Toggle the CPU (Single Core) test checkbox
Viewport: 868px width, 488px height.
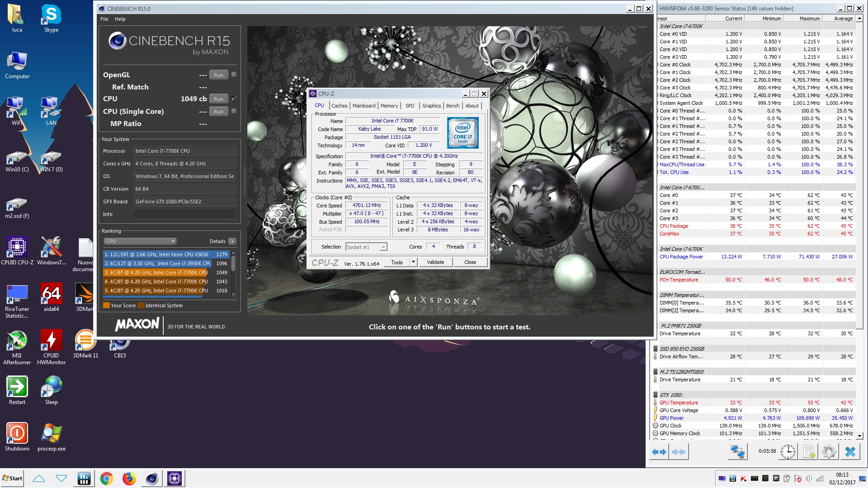(x=234, y=111)
